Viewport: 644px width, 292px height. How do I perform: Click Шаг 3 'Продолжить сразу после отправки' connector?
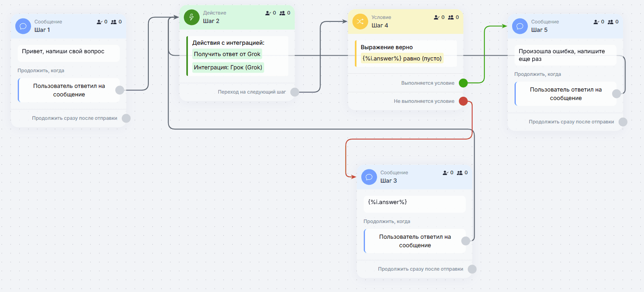472,269
